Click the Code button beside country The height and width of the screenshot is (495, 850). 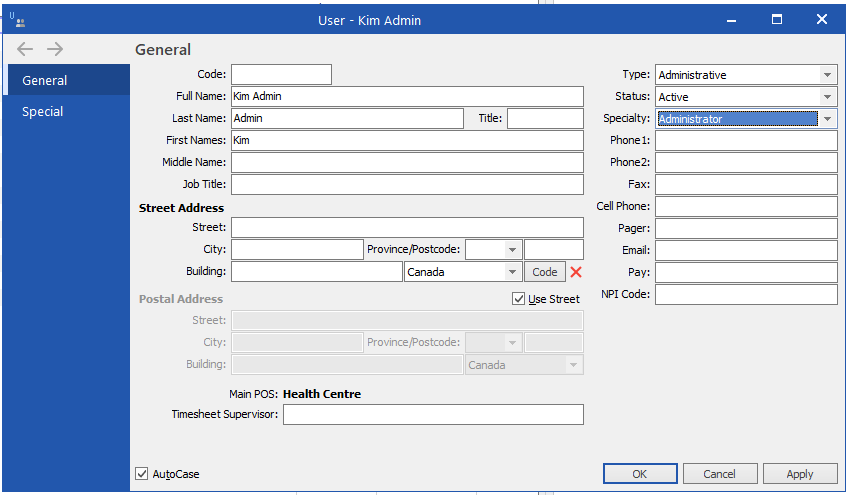click(544, 272)
